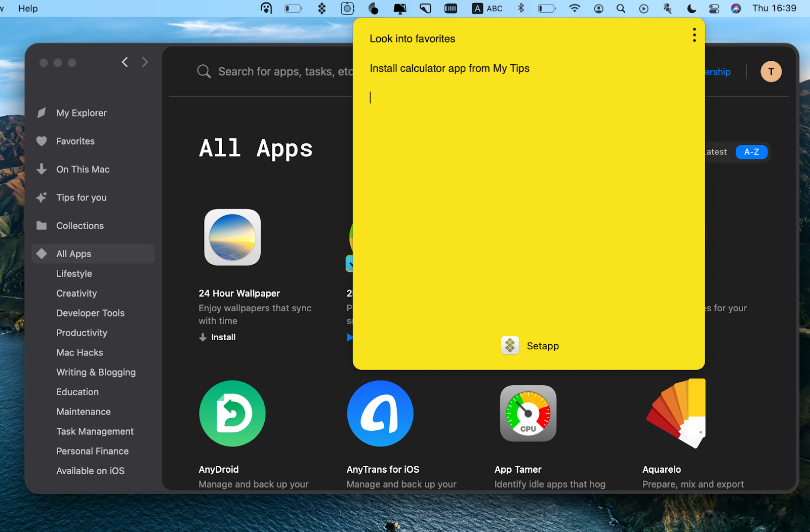
Task: Install 24 Hour Wallpaper
Action: coord(218,337)
